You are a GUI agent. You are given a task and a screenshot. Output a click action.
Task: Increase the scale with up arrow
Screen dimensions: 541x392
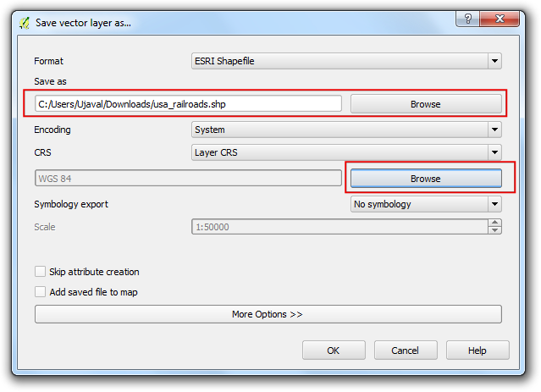[x=494, y=223]
